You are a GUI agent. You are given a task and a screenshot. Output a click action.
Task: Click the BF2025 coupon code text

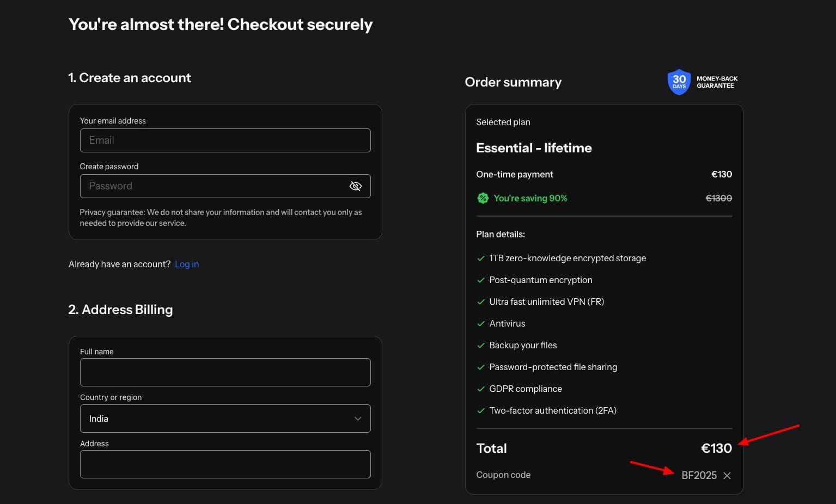click(699, 475)
